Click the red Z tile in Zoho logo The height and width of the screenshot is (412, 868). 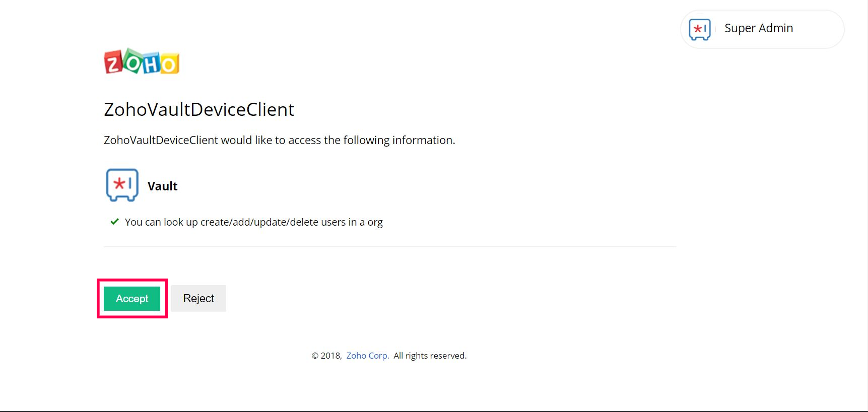[113, 63]
